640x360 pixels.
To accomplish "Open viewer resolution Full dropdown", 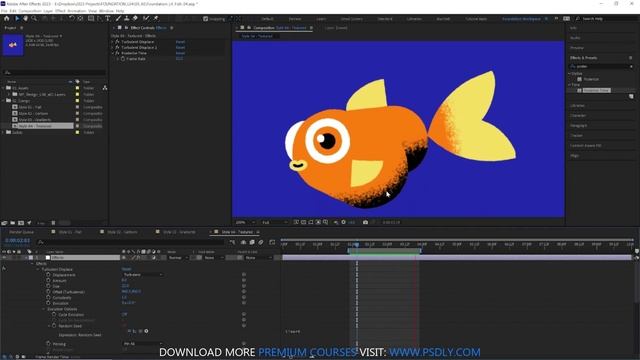I will pyautogui.click(x=274, y=222).
